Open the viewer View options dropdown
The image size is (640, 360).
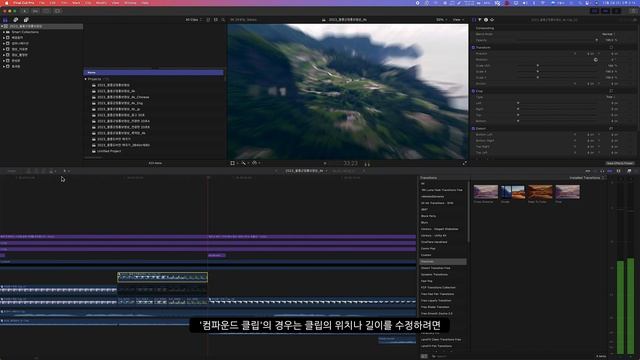pyautogui.click(x=458, y=20)
